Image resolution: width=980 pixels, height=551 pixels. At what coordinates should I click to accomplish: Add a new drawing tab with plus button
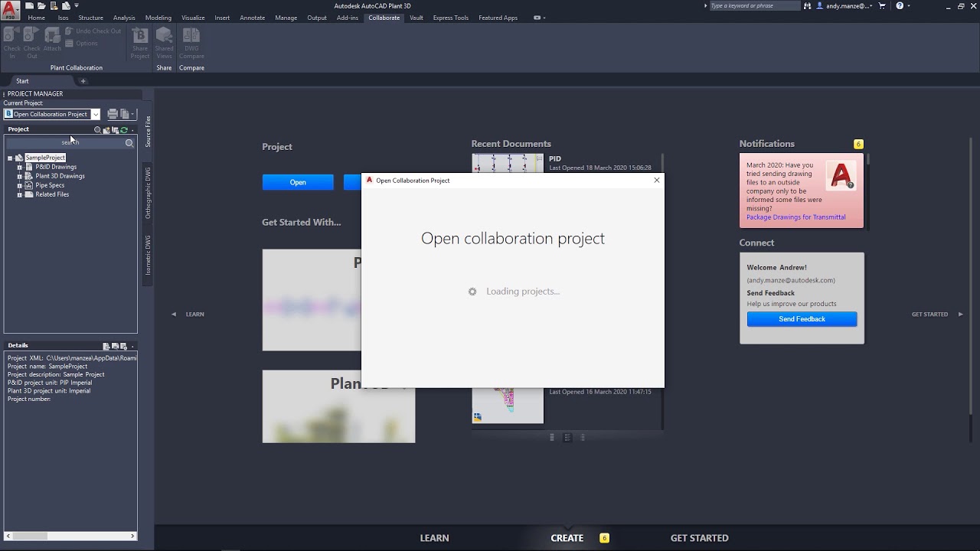point(83,81)
